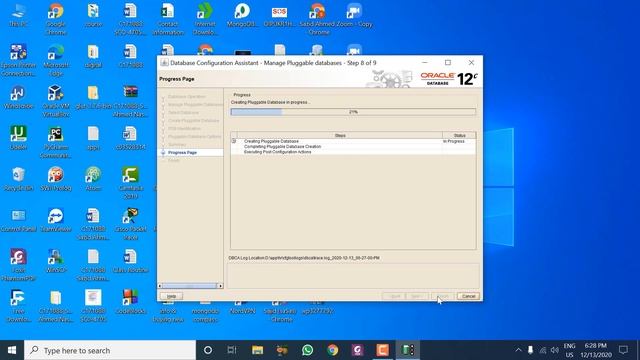This screenshot has height=360, width=640.
Task: Open Task View on taskbar
Action: point(232,350)
